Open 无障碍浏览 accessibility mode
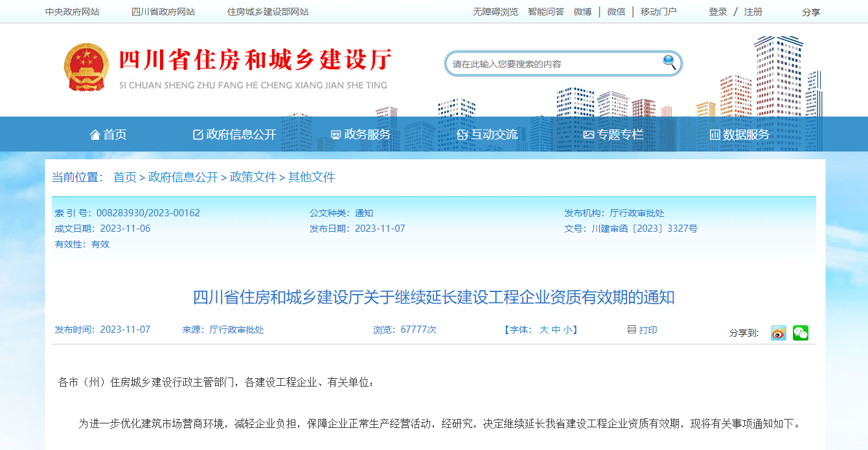Screen dimensions: 868x450 point(496,12)
